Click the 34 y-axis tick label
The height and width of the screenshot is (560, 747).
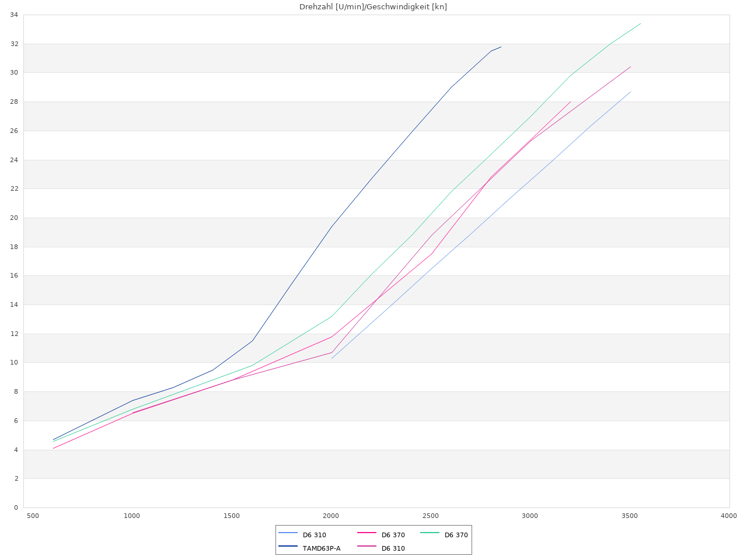click(14, 15)
